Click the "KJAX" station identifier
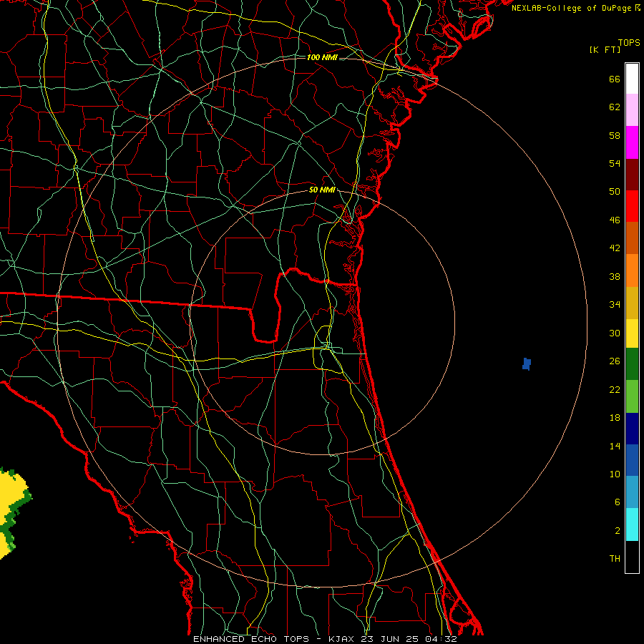Image resolution: width=644 pixels, height=644 pixels. pos(343,639)
